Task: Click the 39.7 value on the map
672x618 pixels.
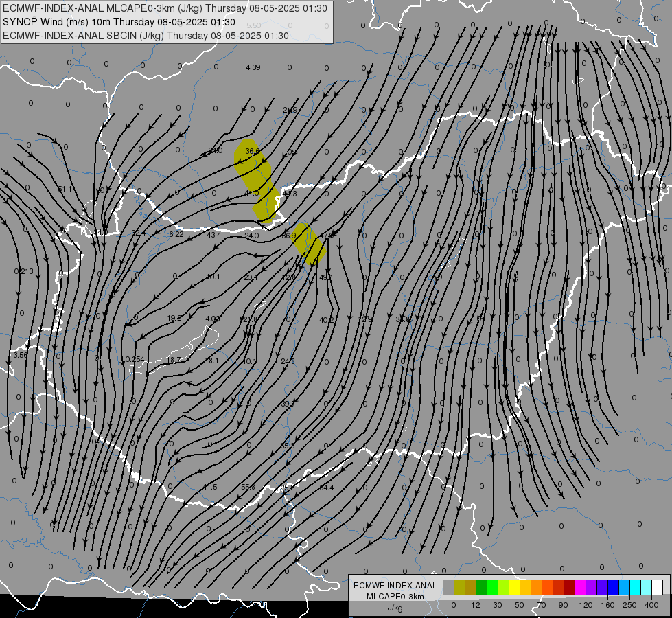Action: 288,404
